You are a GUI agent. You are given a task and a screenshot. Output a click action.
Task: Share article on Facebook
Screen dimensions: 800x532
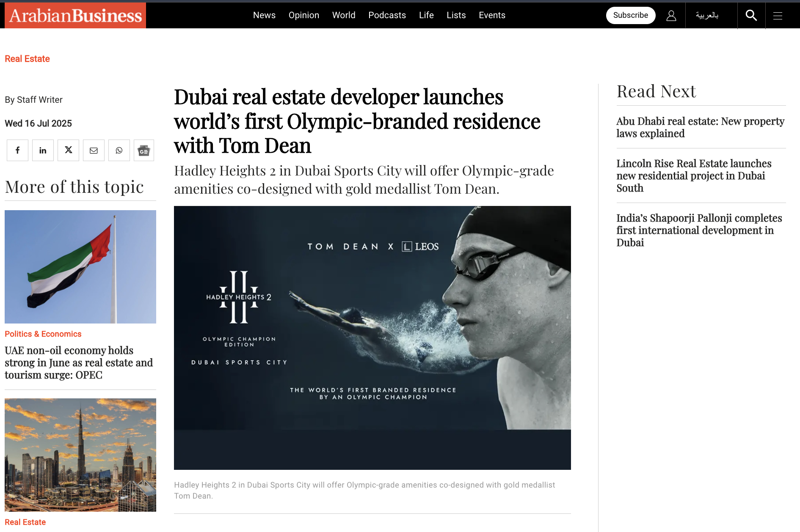click(17, 150)
